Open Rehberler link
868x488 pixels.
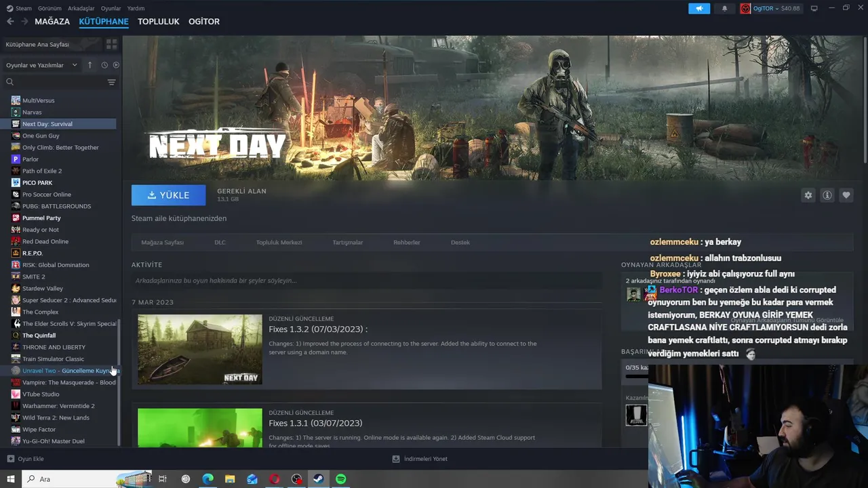pos(407,242)
